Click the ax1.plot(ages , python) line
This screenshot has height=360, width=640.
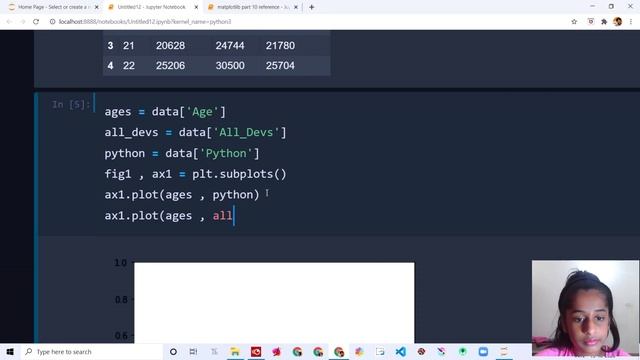[182, 195]
